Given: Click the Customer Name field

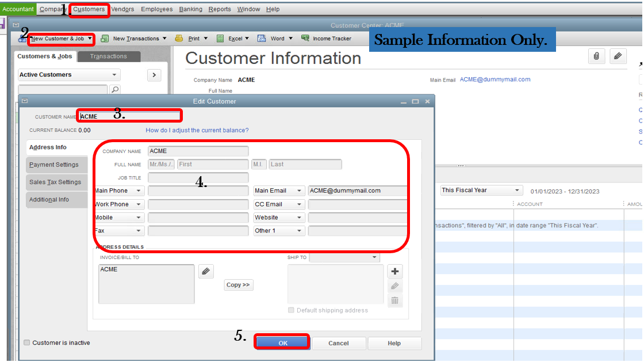Looking at the screenshot, I should click(x=130, y=116).
